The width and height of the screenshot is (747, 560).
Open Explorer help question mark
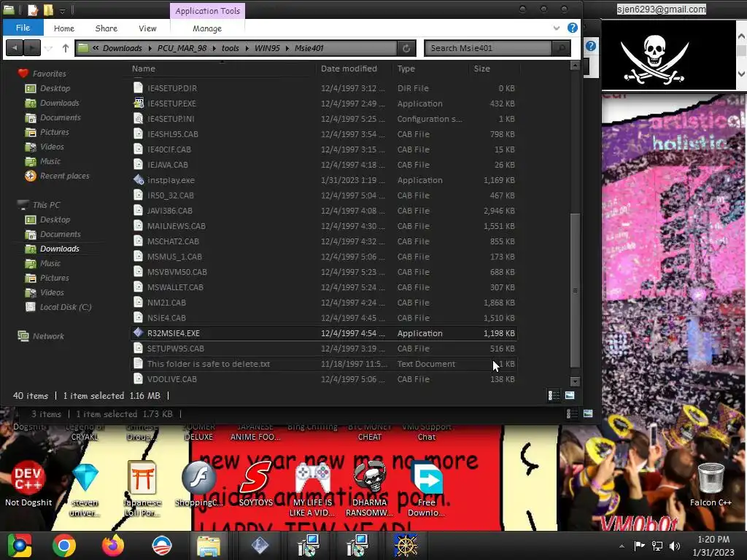[x=573, y=28]
